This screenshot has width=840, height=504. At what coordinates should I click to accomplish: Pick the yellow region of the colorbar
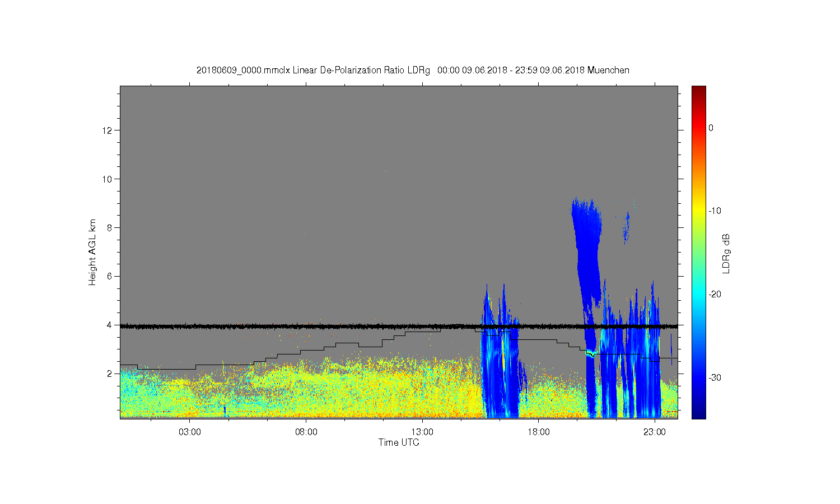(x=699, y=211)
